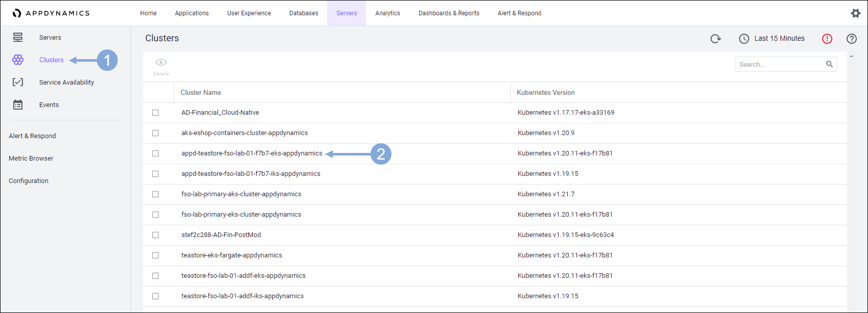Open the Service Availability checkmark icon
The height and width of the screenshot is (313, 868).
pyautogui.click(x=18, y=82)
